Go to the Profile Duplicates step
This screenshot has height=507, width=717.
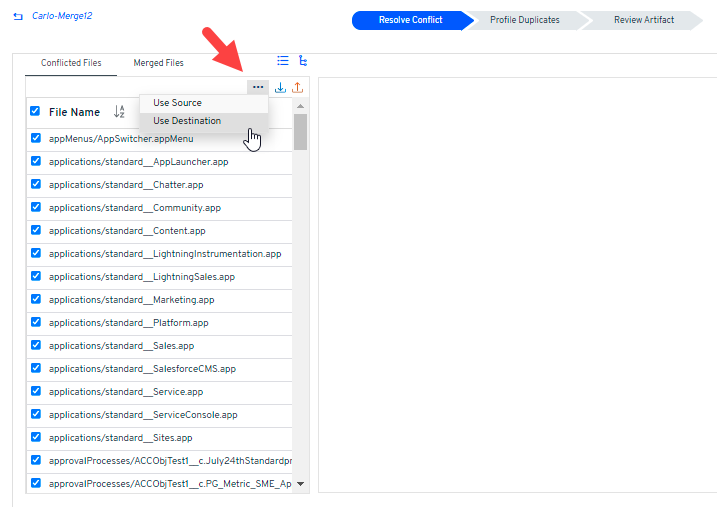click(x=524, y=20)
